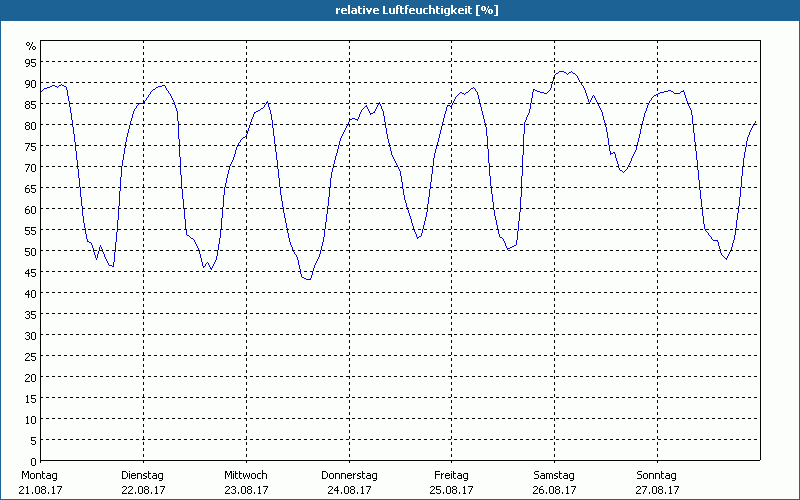The image size is (800, 500).
Task: Click the 30 y-axis value
Action: (31, 335)
